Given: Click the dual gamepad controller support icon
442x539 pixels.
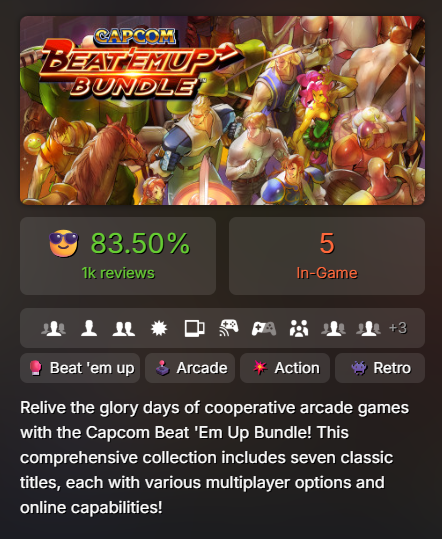Looking at the screenshot, I should [x=264, y=328].
